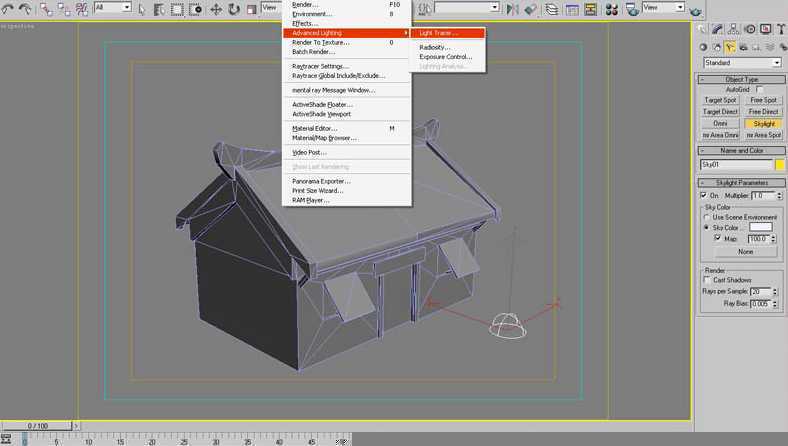This screenshot has width=788, height=446.
Task: Click the Mirror tool icon
Action: tap(512, 9)
